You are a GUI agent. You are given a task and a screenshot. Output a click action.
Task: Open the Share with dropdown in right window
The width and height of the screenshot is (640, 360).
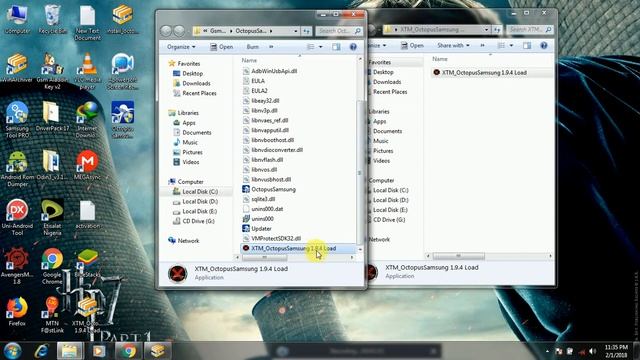[x=453, y=46]
